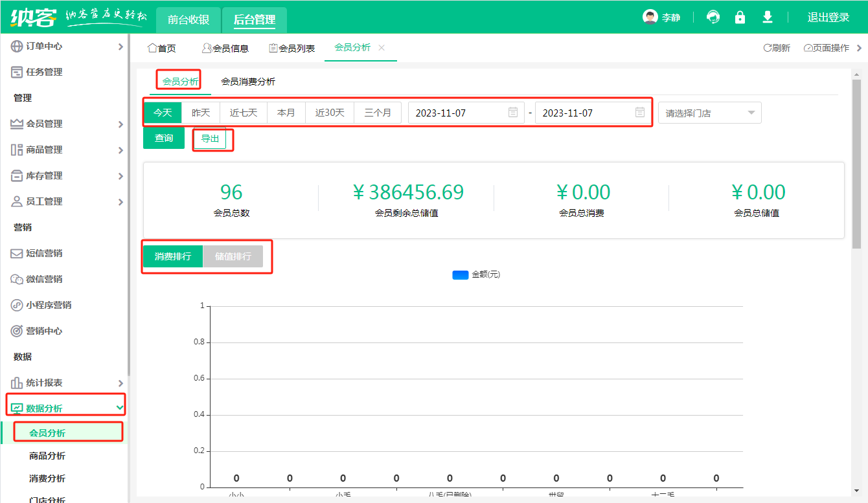
Task: Toggle the 储值排行 ranking view
Action: click(x=233, y=256)
